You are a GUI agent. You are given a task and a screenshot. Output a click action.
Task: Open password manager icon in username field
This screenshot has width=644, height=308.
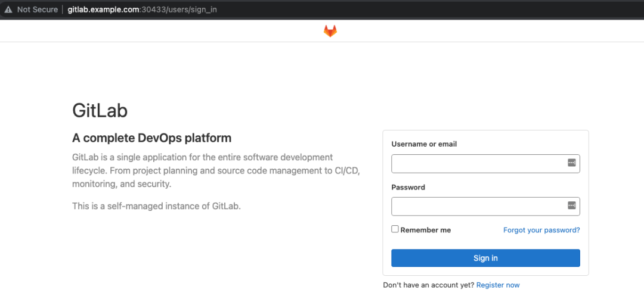tap(571, 163)
